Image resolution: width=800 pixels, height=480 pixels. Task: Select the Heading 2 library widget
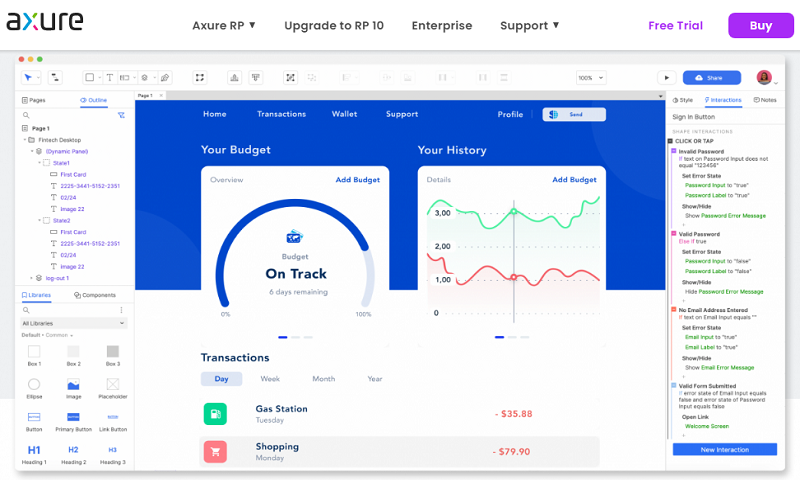[73, 454]
